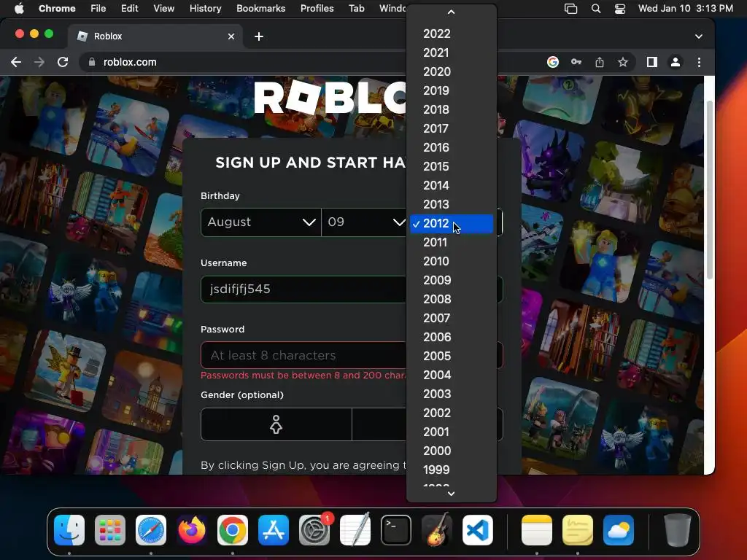Click the Chrome forward arrow
The height and width of the screenshot is (560, 747).
pyautogui.click(x=39, y=63)
